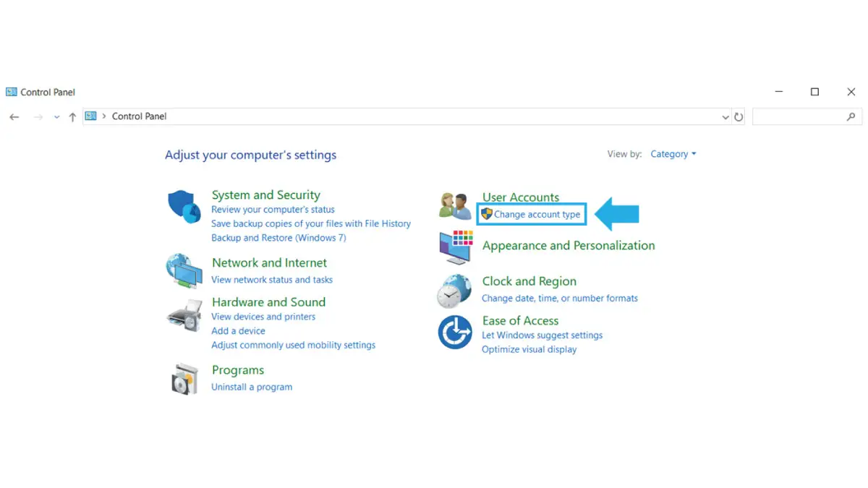Viewport: 868px width, 488px height.
Task: Select the Clock and Region icon
Action: tap(455, 290)
